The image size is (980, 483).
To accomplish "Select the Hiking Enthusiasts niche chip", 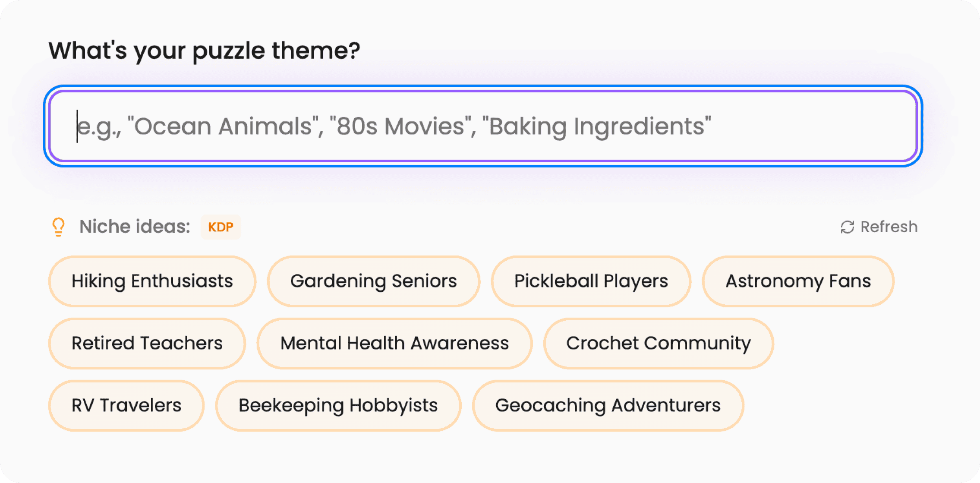I will pyautogui.click(x=152, y=281).
